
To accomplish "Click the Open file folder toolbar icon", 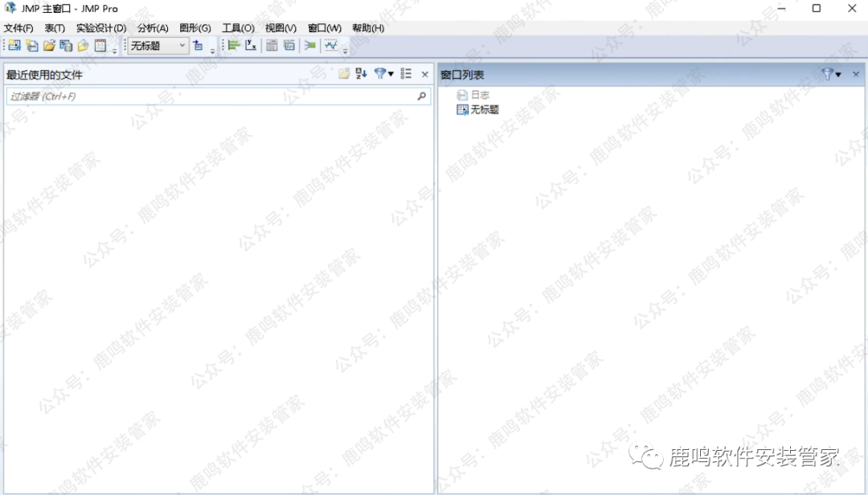I will click(x=49, y=46).
